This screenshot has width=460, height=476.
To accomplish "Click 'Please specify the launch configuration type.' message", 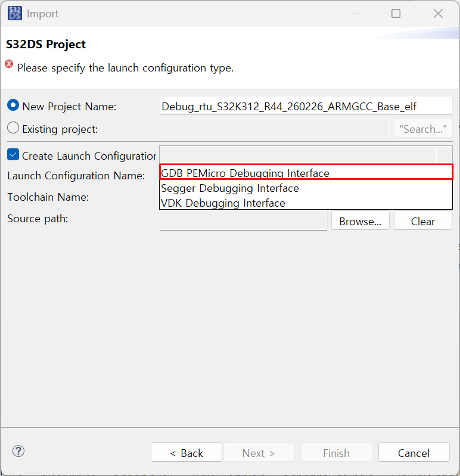I will tap(126, 68).
